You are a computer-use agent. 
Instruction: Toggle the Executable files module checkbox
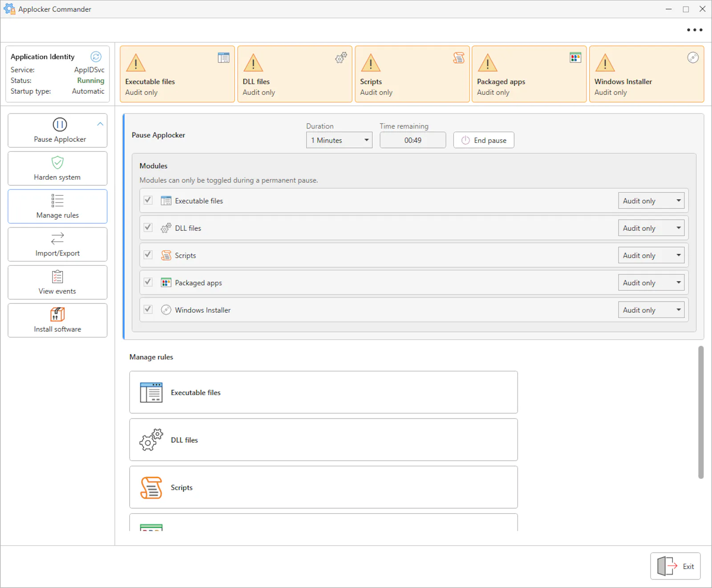[x=148, y=200]
